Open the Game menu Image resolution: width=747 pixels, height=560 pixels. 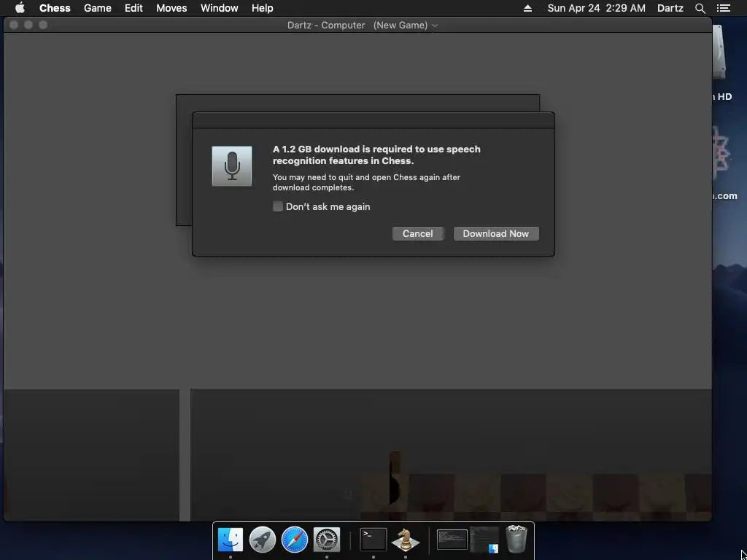pos(98,8)
